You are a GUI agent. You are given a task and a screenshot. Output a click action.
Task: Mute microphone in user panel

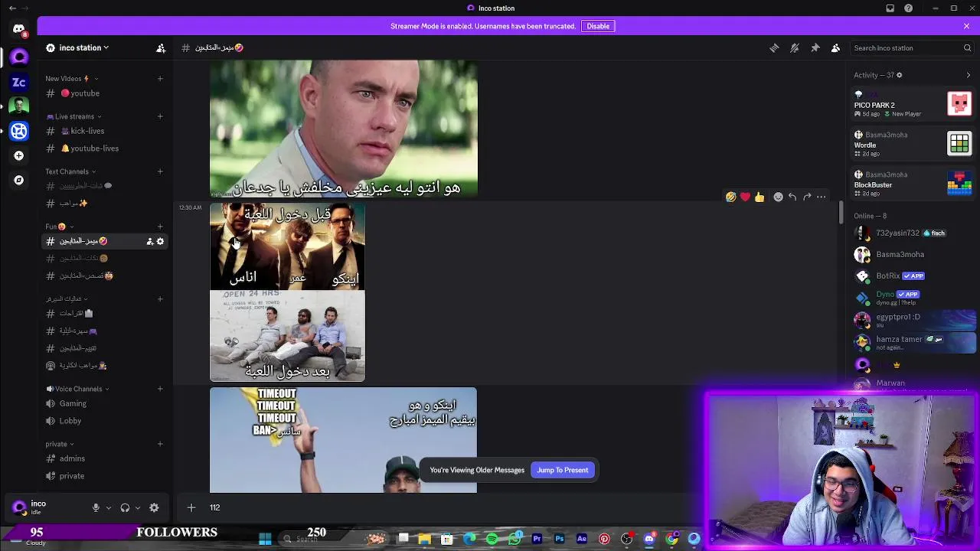(x=96, y=507)
